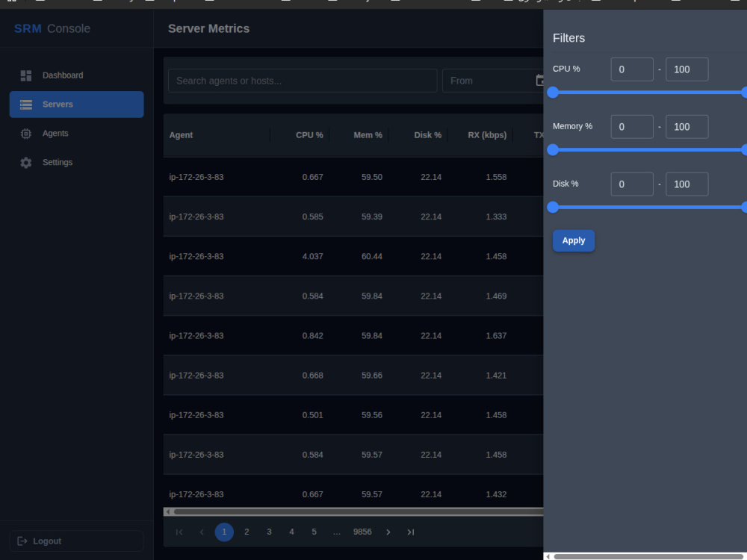
Task: Go to previous page chevron
Action: [202, 532]
